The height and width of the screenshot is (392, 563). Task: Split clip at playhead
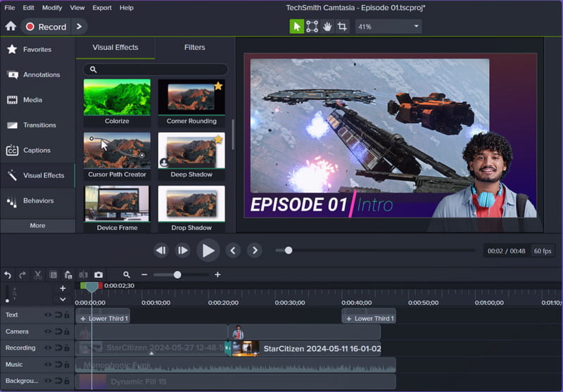83,275
